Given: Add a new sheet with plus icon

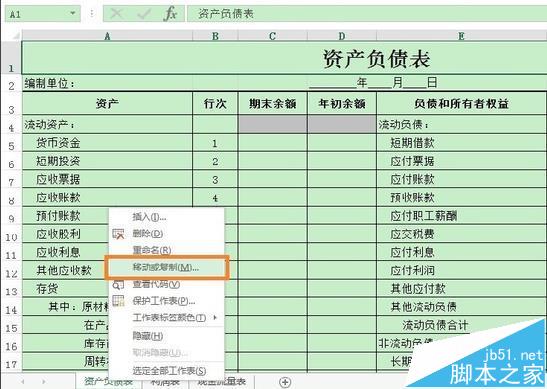Looking at the screenshot, I should [285, 382].
